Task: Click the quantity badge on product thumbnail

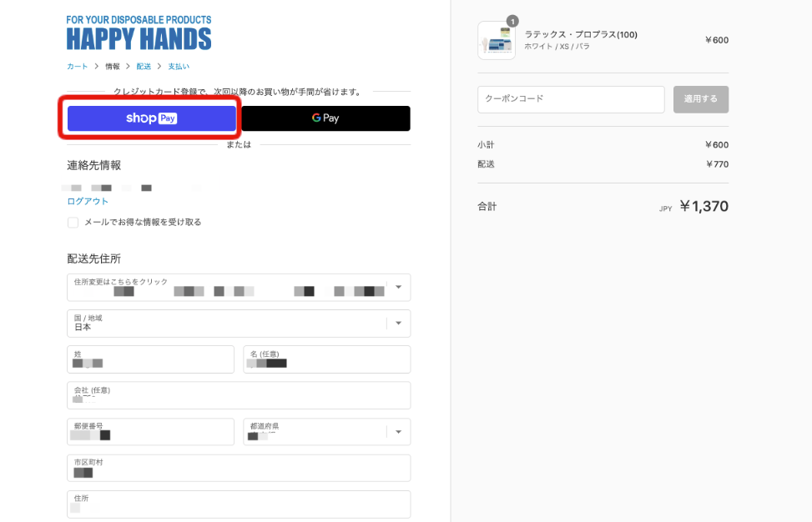Action: (512, 21)
